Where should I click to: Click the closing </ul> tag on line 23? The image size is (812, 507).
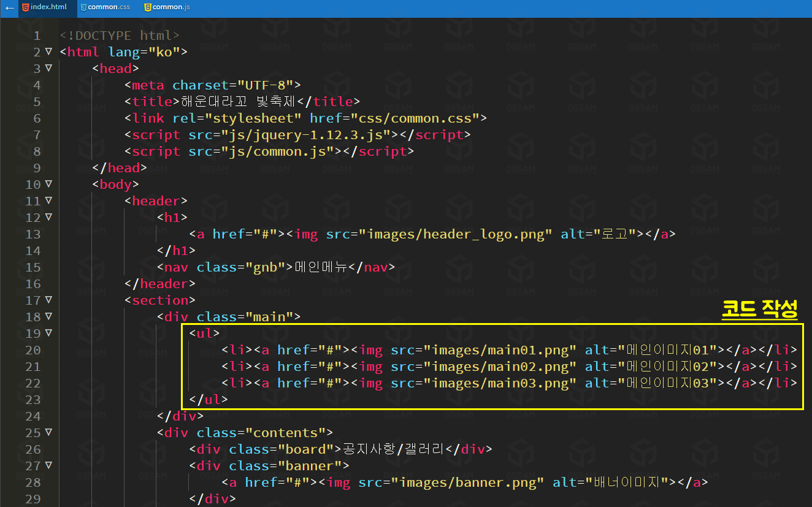click(209, 400)
